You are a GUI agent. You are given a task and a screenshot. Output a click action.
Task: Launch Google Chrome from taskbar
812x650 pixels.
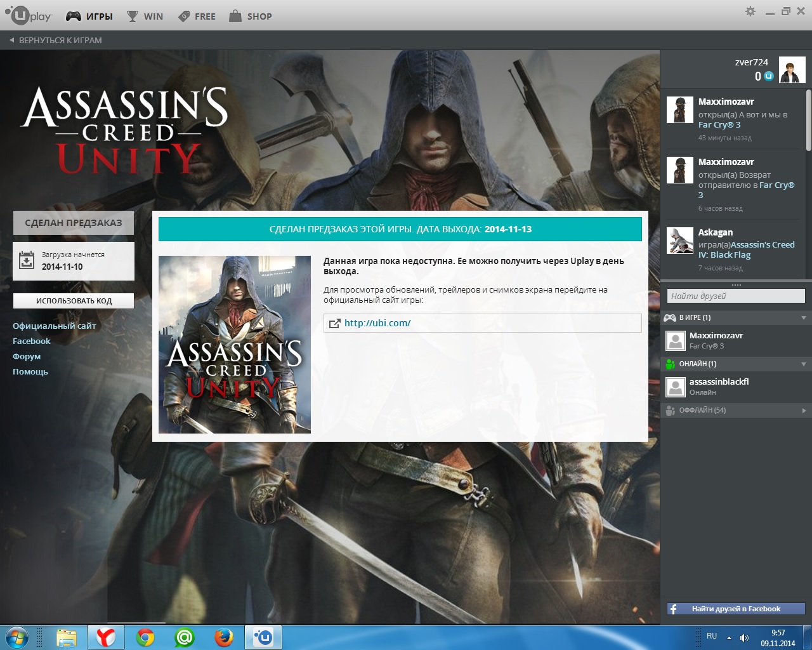click(145, 637)
